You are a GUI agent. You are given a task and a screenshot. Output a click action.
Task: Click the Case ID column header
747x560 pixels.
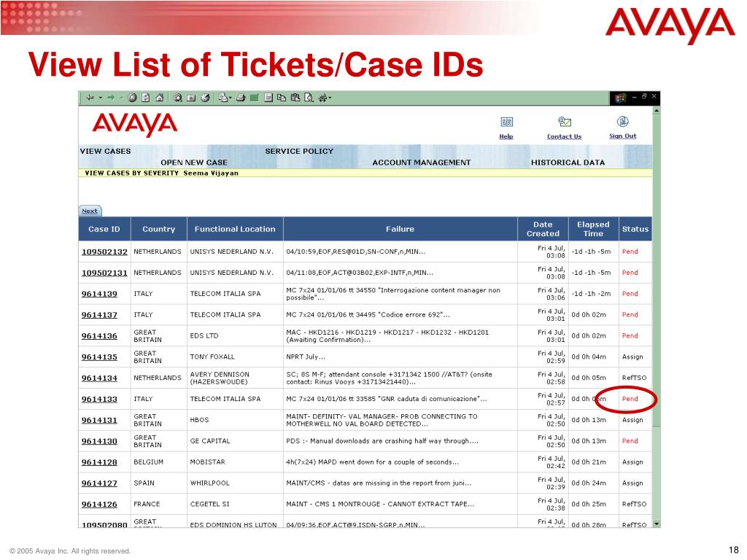click(x=104, y=229)
